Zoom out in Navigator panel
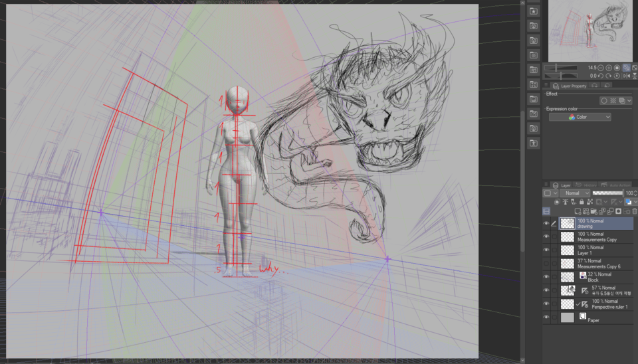Screen dimensions: 638x364 [601, 68]
